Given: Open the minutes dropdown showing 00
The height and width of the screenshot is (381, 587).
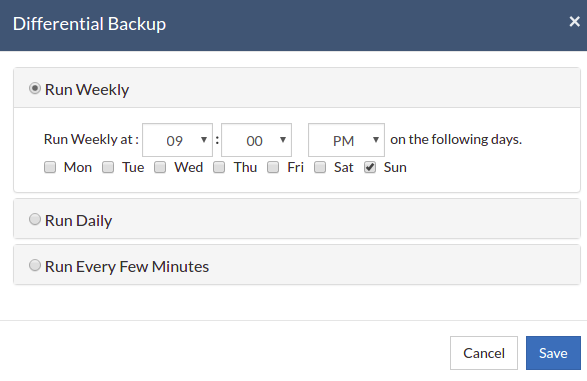Looking at the screenshot, I should coord(256,140).
